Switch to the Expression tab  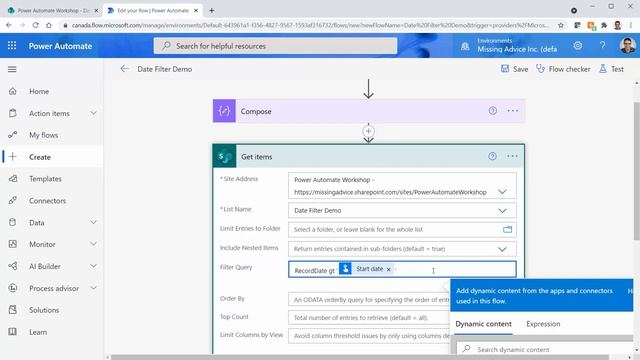543,324
